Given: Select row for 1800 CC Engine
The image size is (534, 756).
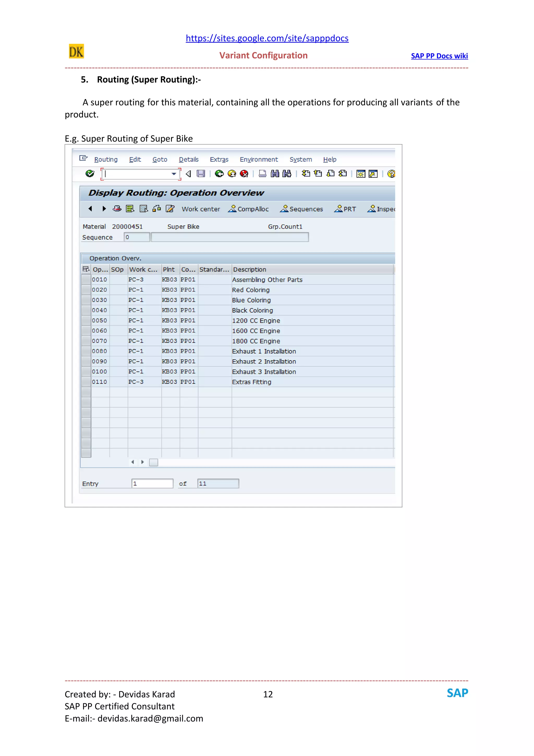Looking at the screenshot, I should [86, 341].
